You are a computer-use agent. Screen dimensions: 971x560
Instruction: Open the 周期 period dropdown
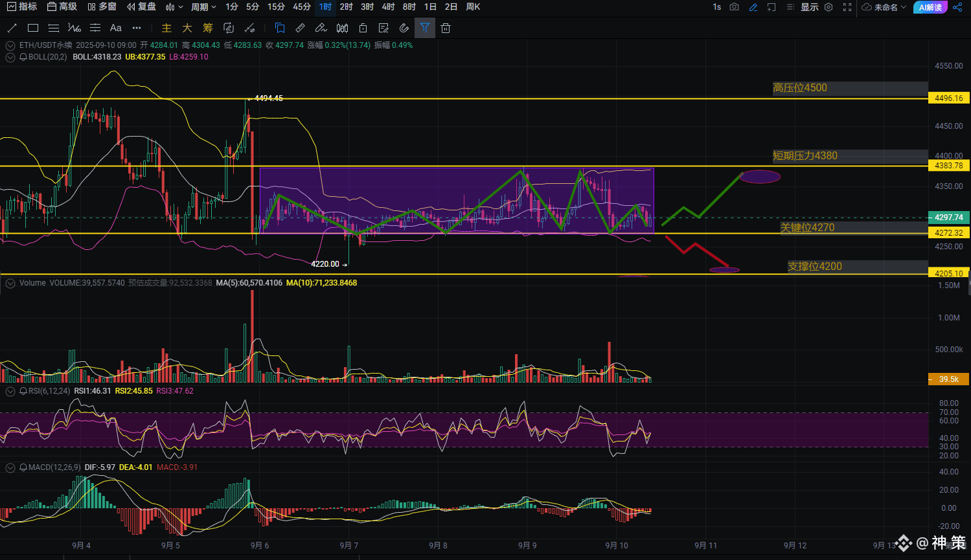coord(203,7)
